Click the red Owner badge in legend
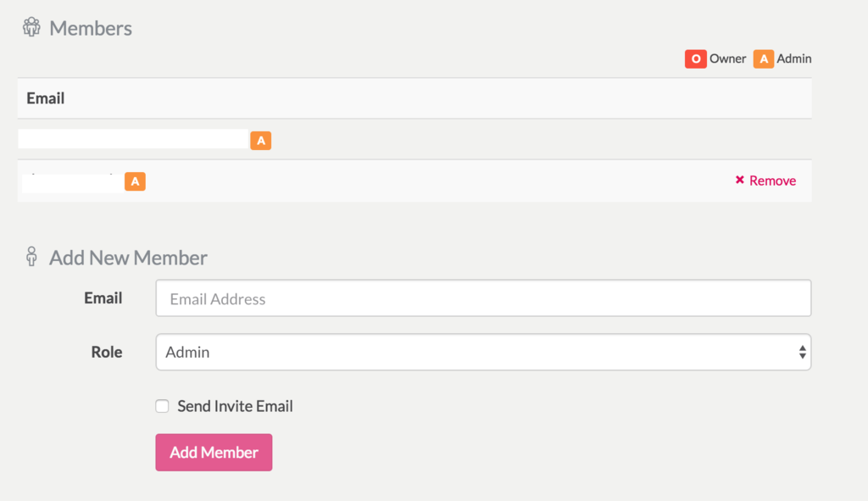This screenshot has width=868, height=501. 695,58
